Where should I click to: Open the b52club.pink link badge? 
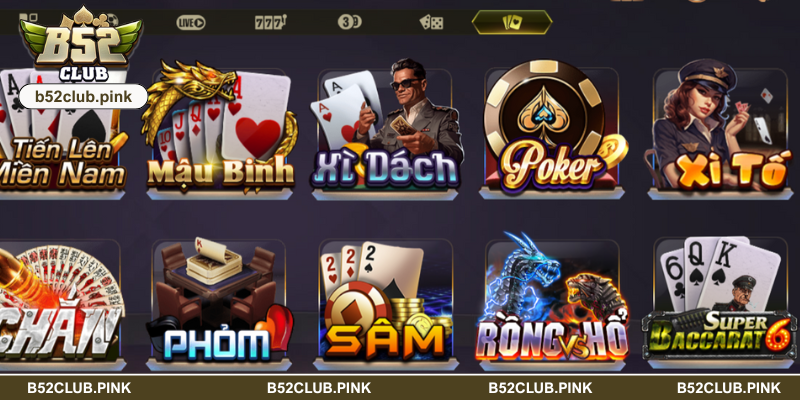[83, 96]
